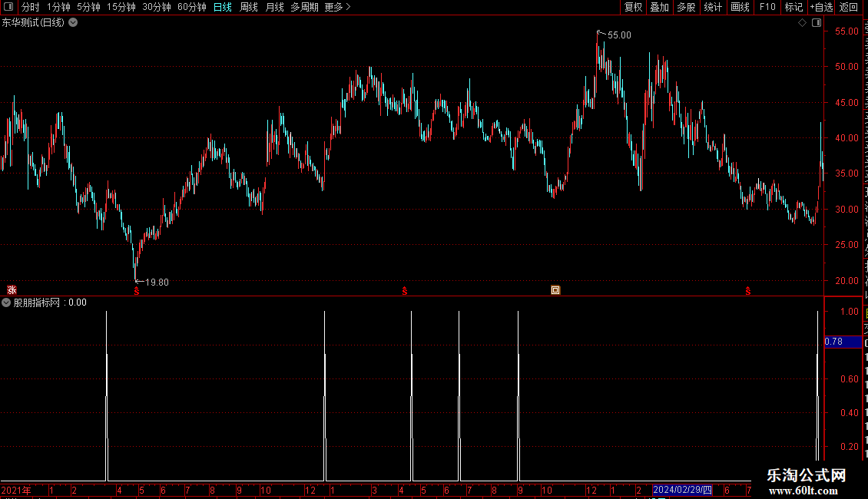Select the 15分钟 period tab
Image resolution: width=868 pixels, height=499 pixels.
[121, 7]
